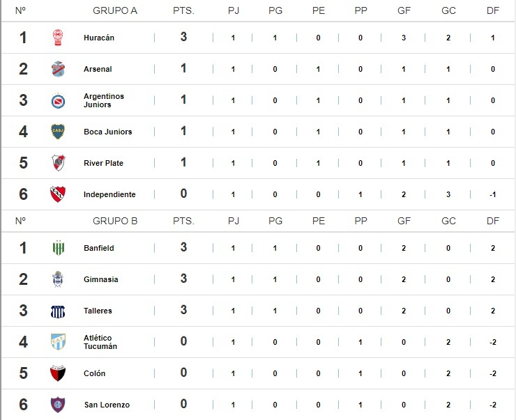Open the Huracán team name link
The height and width of the screenshot is (420, 516).
pos(98,38)
